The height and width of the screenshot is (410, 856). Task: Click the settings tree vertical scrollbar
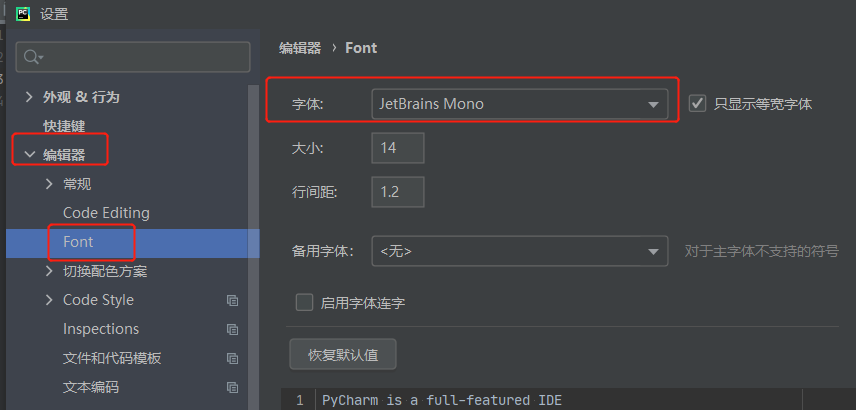pos(254,246)
